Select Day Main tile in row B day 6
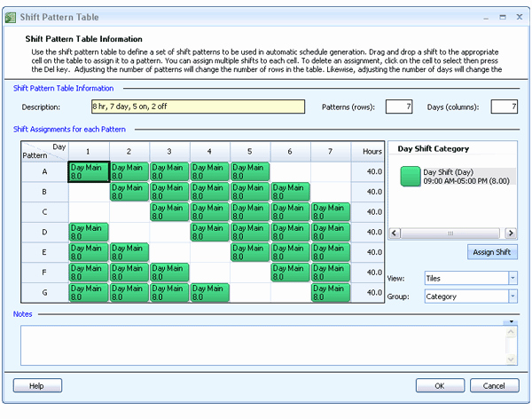 [x=291, y=192]
